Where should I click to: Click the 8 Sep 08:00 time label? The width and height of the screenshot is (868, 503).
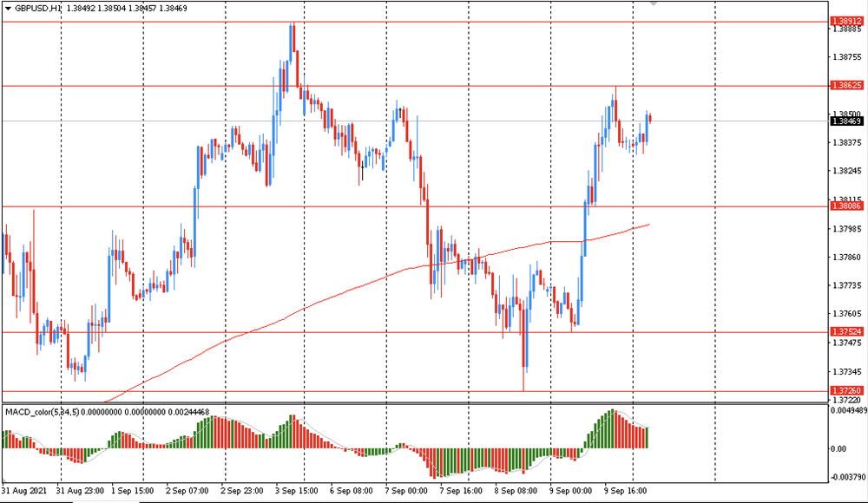516,491
